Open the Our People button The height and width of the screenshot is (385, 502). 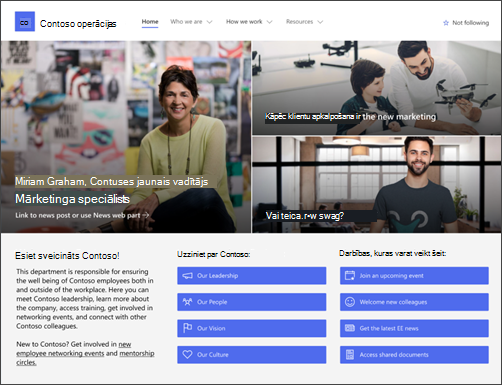pyautogui.click(x=252, y=302)
